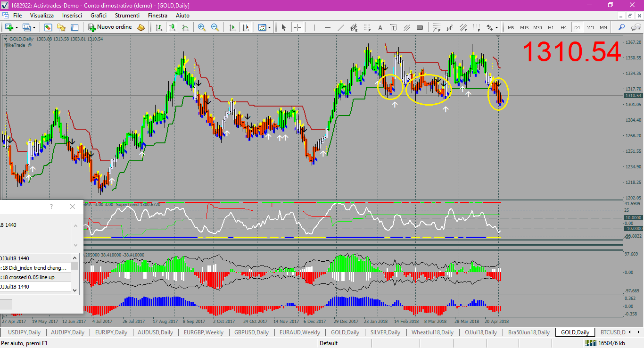The image size is (644, 348).
Task: Switch chart to candlesticks mode
Action: (172, 27)
